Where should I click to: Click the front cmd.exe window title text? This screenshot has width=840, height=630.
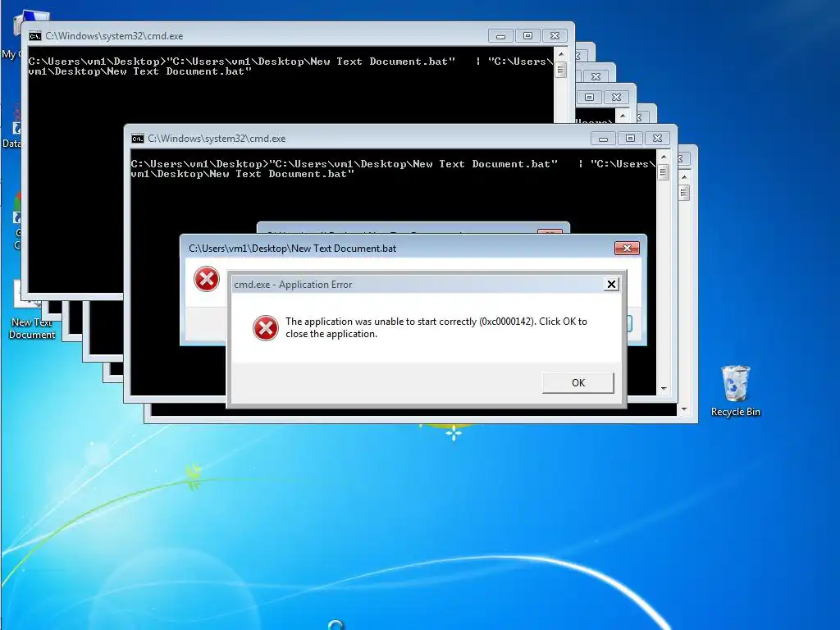click(x=217, y=139)
